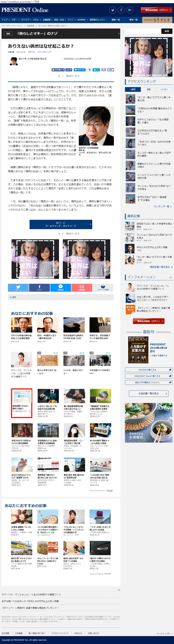Click the red envelope member registration button
This screenshot has width=174, height=644.
click(x=82, y=288)
